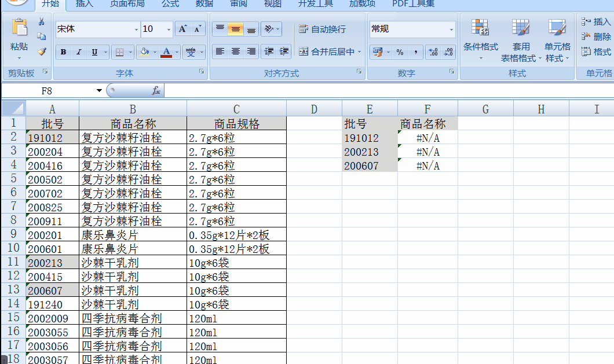614x364 pixels.
Task: Open text orientation options
Action: point(269,29)
